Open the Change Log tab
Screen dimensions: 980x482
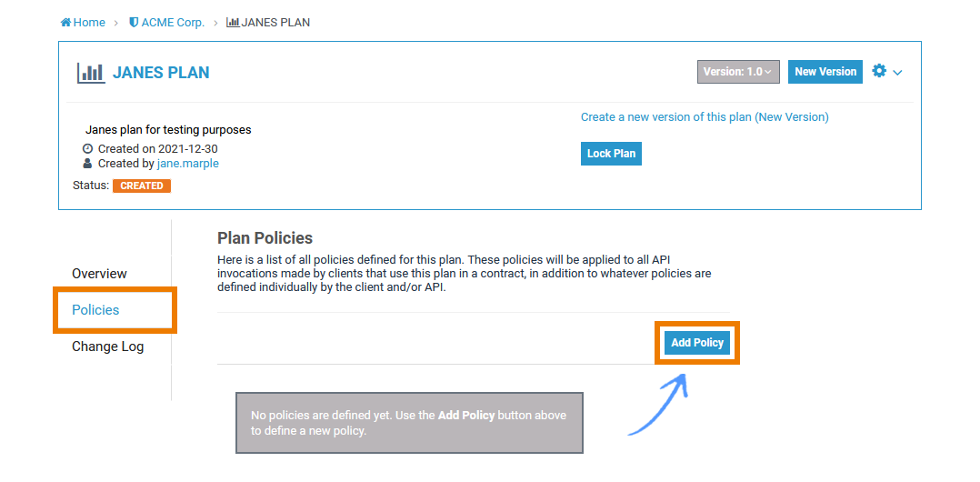tap(107, 346)
